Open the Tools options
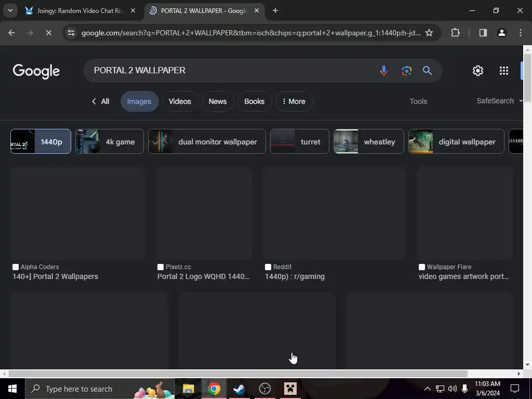532x399 pixels. click(x=418, y=101)
